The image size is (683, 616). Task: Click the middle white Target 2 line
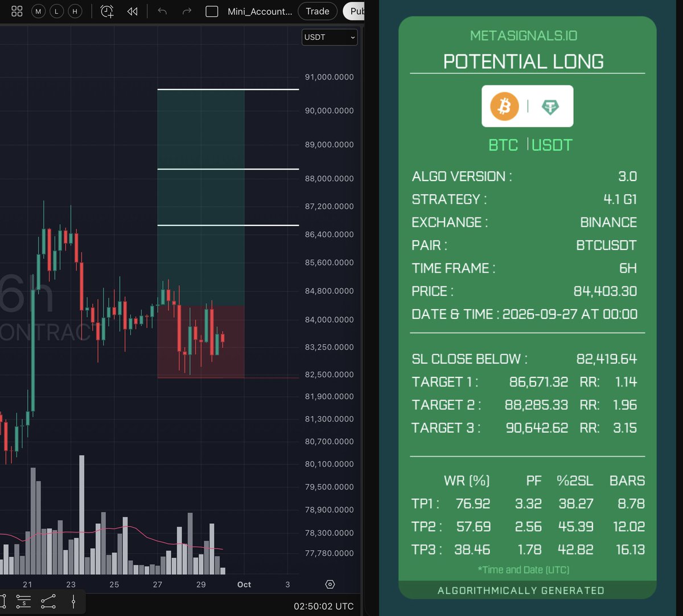coord(228,169)
